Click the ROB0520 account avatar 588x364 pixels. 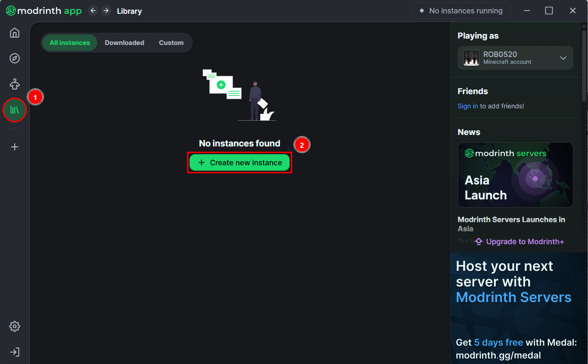[x=471, y=58]
